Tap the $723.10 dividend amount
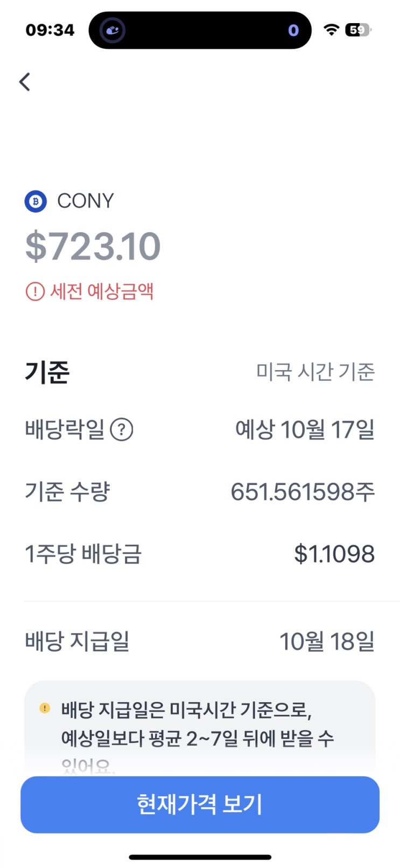400x868 pixels. point(93,246)
